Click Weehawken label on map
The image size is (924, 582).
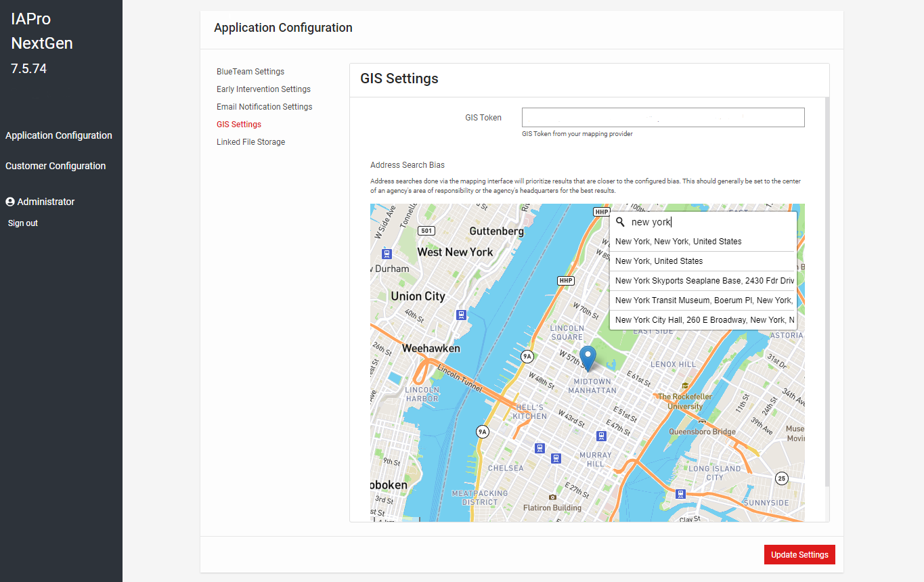point(431,349)
